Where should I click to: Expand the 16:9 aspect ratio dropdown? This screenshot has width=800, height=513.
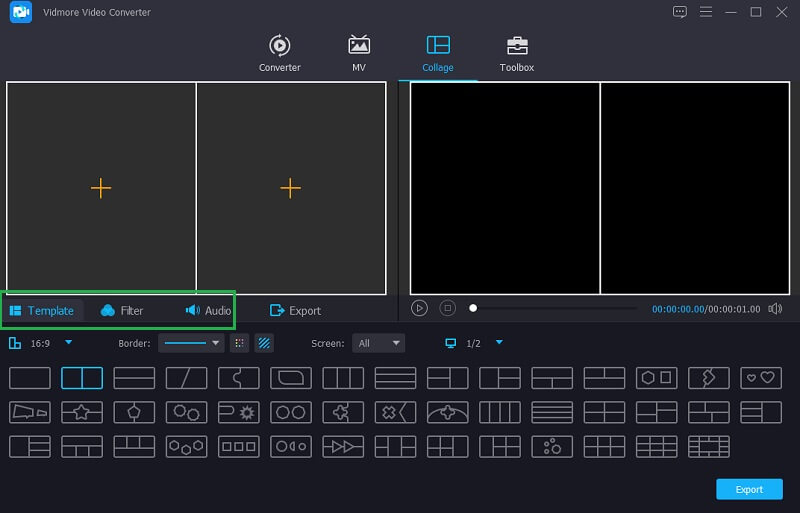pos(68,343)
